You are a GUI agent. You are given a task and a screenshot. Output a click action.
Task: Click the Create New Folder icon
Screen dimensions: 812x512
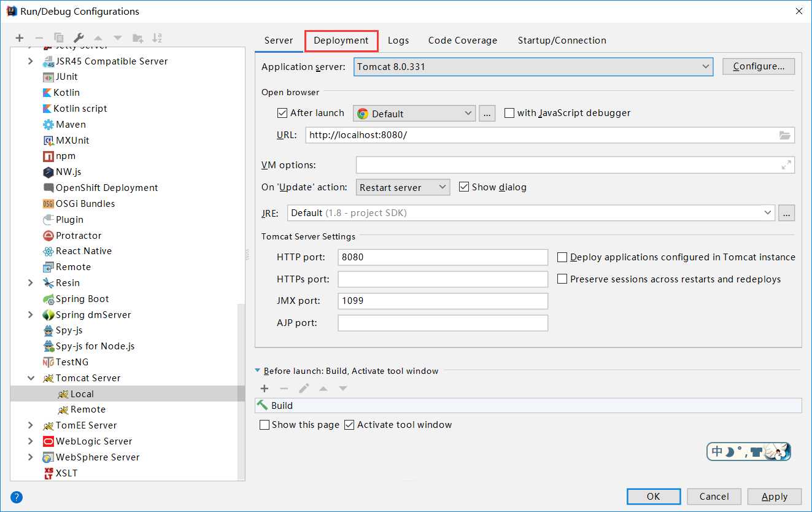tap(137, 38)
